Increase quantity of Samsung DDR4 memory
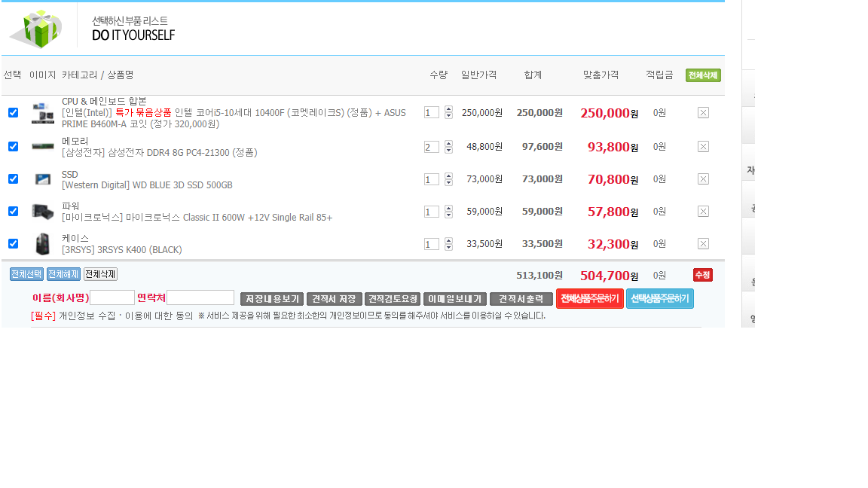The width and height of the screenshot is (868, 488). tap(448, 143)
